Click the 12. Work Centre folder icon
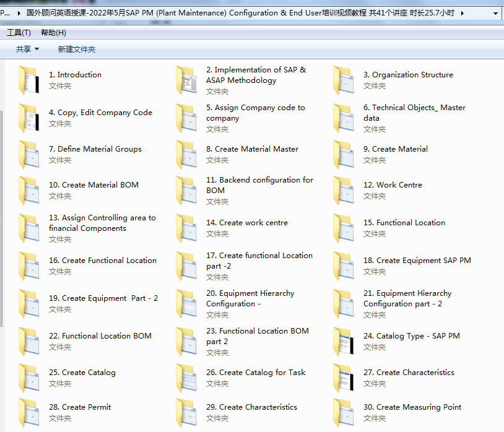The image size is (504, 432). [x=344, y=191]
